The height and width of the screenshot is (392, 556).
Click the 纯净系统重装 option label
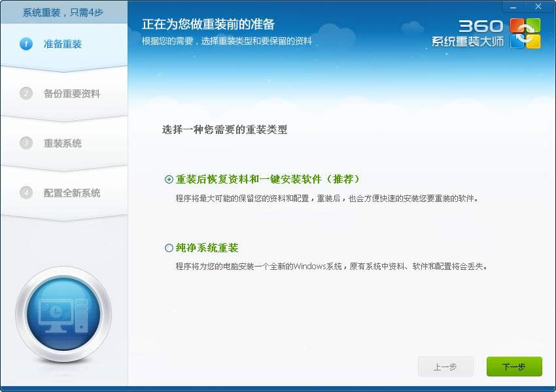pos(207,248)
